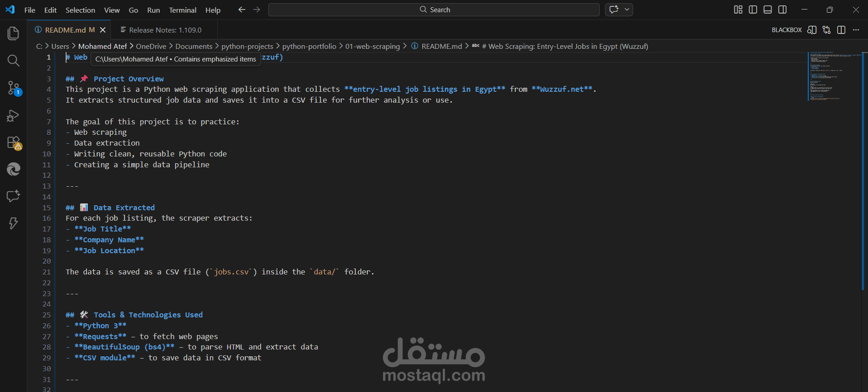Click line number 21 in gutter
Image resolution: width=868 pixels, height=392 pixels.
tap(47, 272)
